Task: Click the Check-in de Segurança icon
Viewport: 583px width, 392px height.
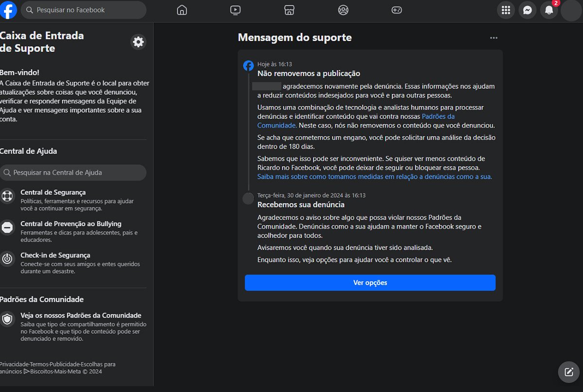Action: pos(7,259)
